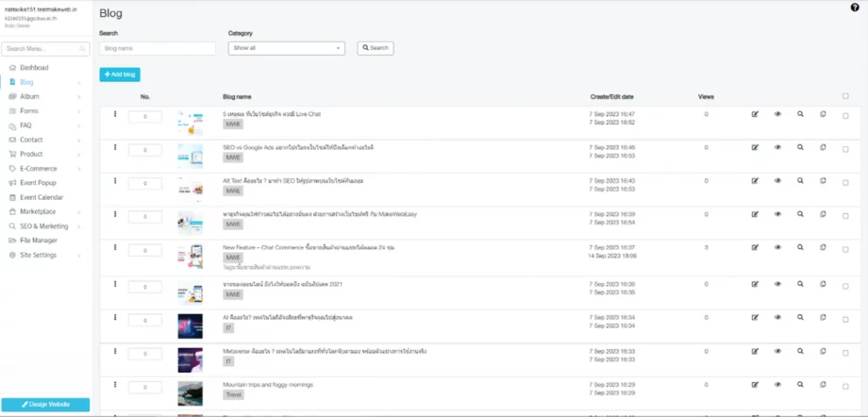Screen dimensions: 868x417
Task: Check the select-all checkbox in table header
Action: point(845,96)
